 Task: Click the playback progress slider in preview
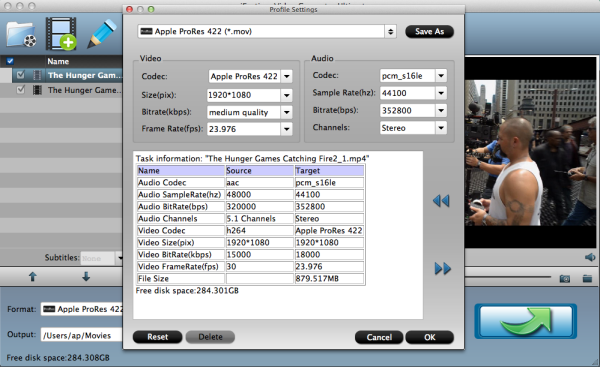point(508,277)
